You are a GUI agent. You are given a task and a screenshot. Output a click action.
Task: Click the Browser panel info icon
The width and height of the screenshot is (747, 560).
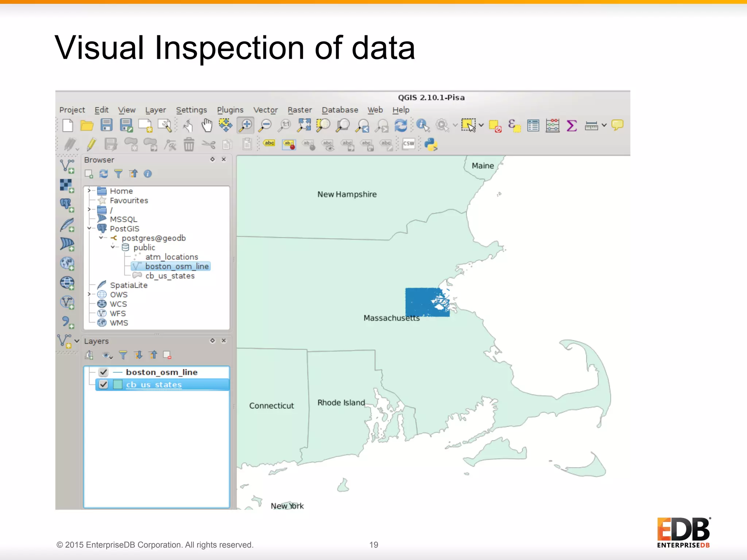tap(148, 174)
